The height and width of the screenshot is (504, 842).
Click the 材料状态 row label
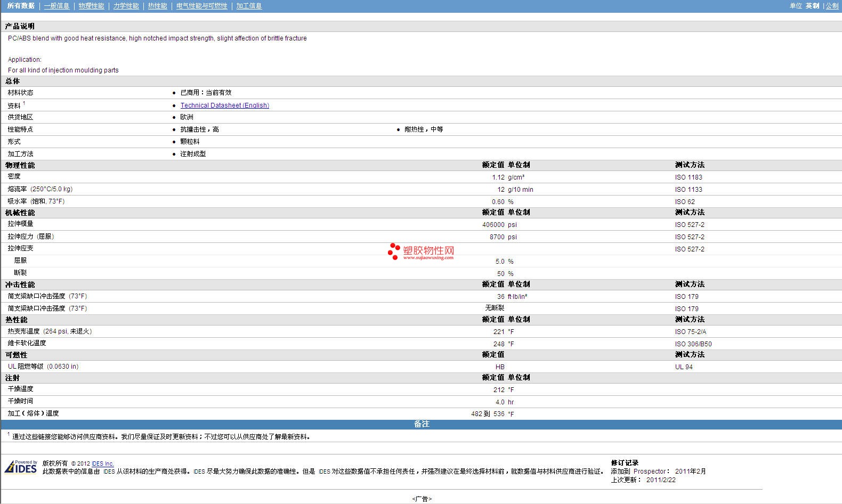point(20,93)
